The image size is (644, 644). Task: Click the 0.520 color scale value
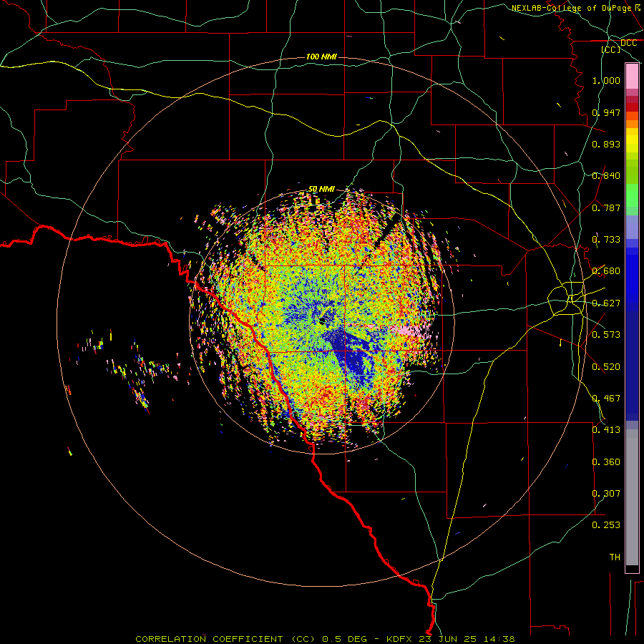(x=606, y=367)
